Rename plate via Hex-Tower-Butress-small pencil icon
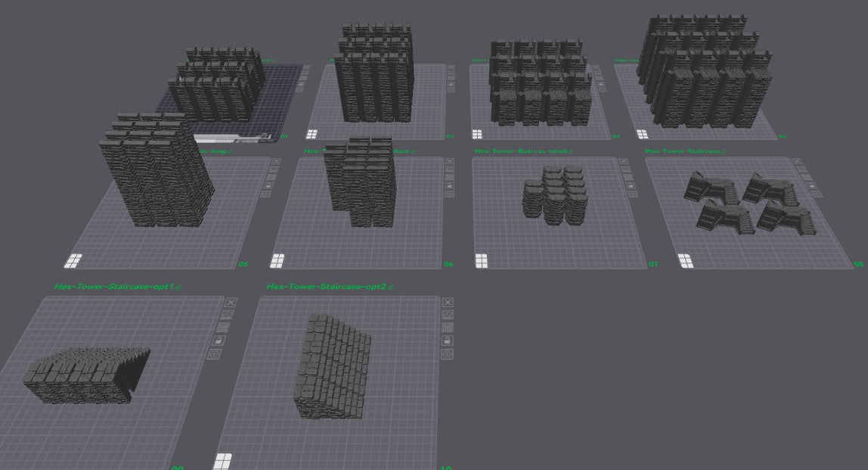 (571, 151)
